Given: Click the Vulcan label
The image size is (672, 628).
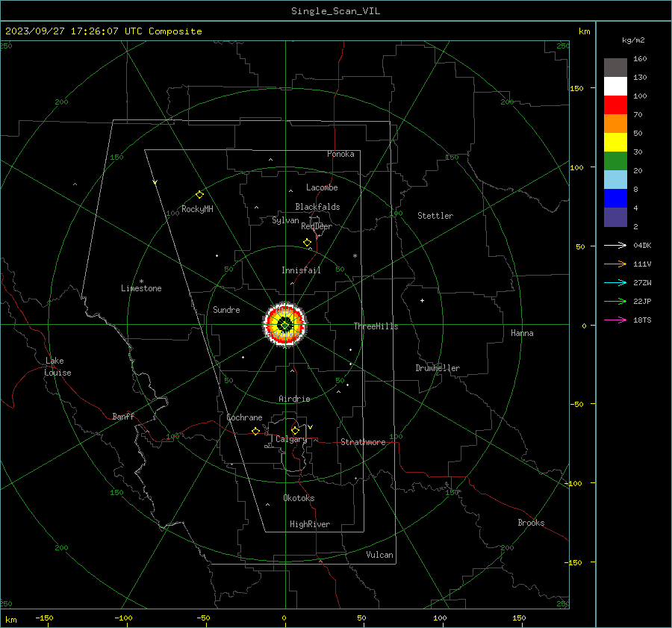Looking at the screenshot, I should (379, 555).
